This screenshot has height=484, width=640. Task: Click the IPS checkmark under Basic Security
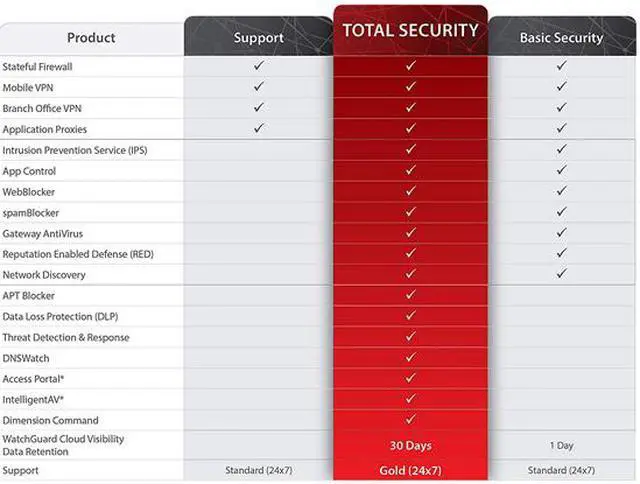(561, 150)
